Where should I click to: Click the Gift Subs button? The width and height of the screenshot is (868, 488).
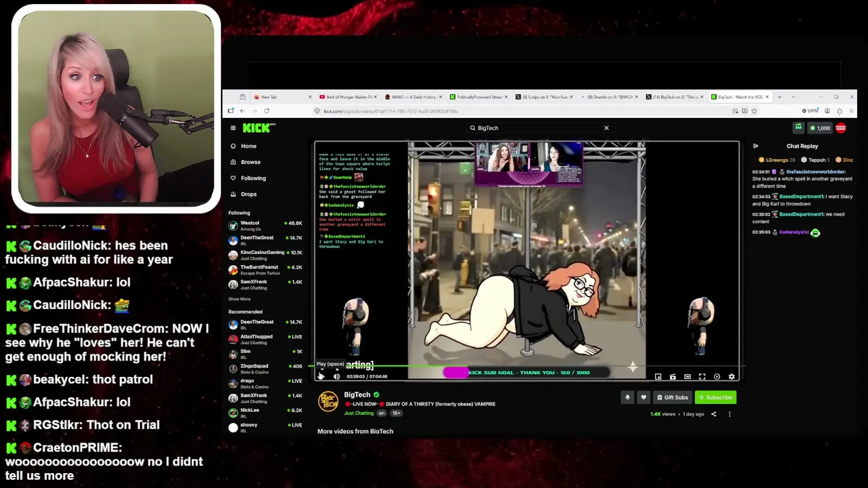(672, 397)
